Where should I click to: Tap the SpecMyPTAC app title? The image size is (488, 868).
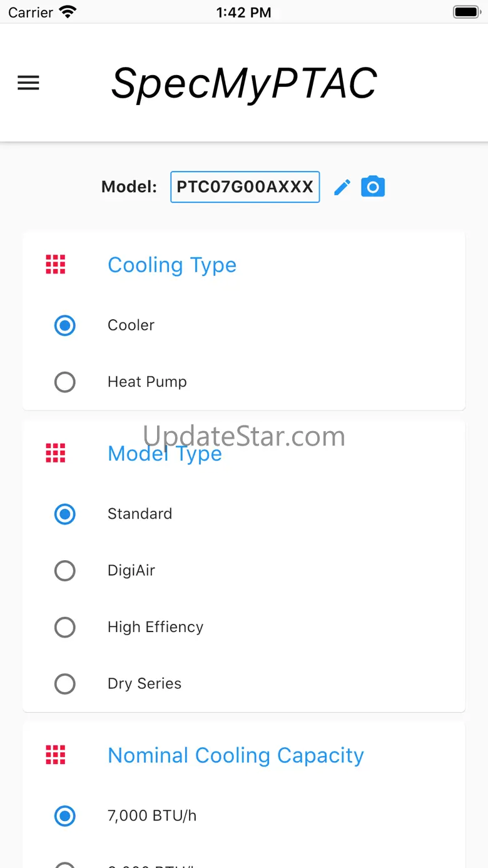point(245,83)
